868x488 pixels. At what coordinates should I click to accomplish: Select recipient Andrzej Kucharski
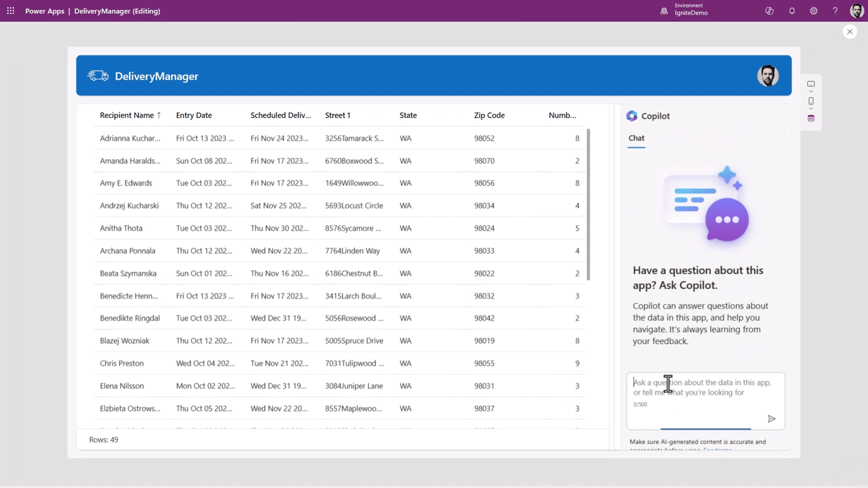pos(129,206)
